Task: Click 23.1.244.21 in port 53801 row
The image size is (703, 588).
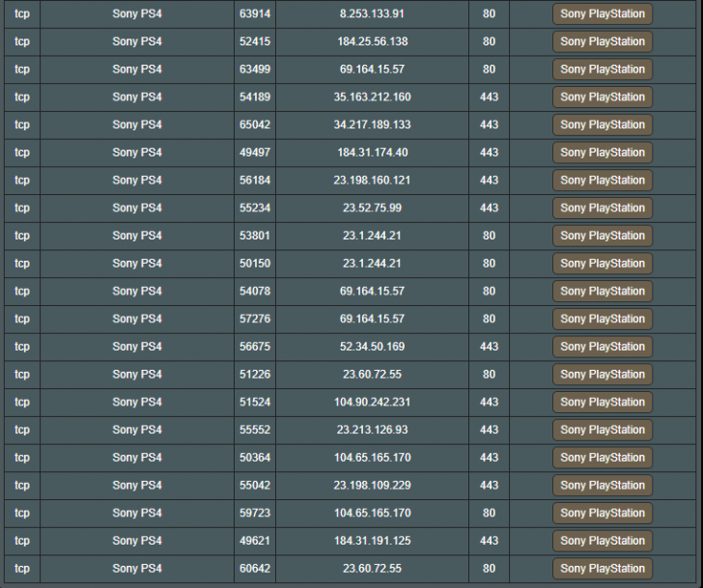Action: pyautogui.click(x=372, y=237)
